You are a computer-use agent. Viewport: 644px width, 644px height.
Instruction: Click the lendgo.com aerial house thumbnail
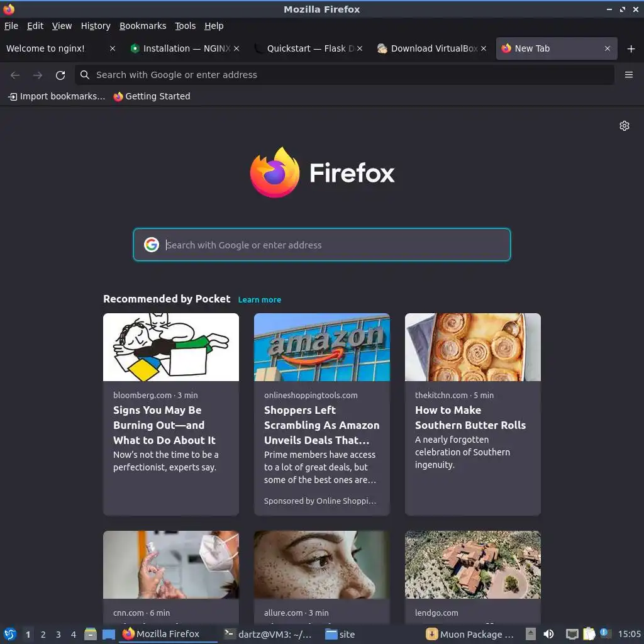(473, 564)
